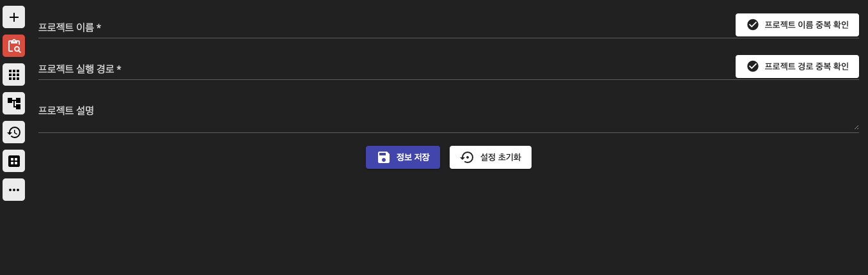Click the check icon on 프로젝트 경로 중복 확인
Viewport: 868px width, 275px height.
(753, 67)
